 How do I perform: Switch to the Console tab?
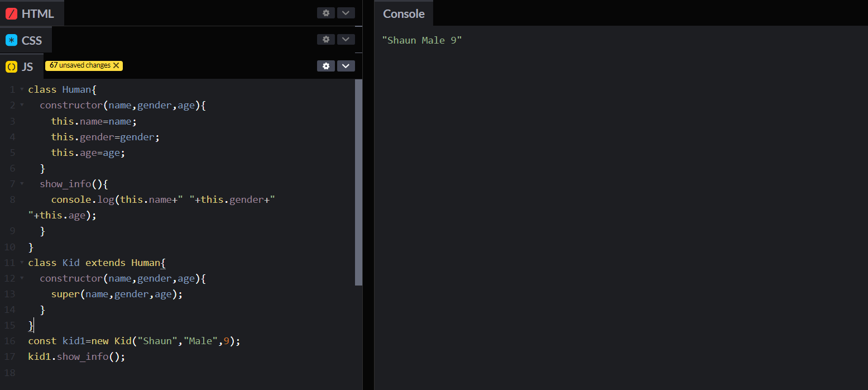(404, 13)
